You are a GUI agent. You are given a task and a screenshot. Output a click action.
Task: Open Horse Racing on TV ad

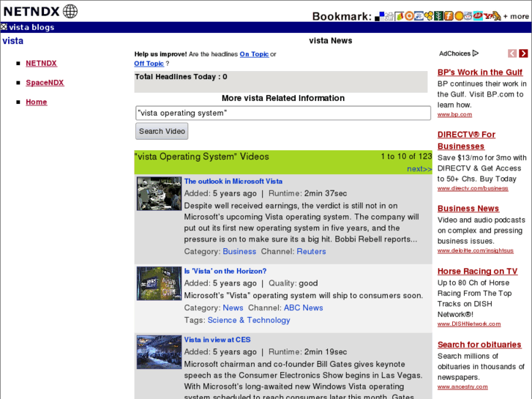coord(477,272)
